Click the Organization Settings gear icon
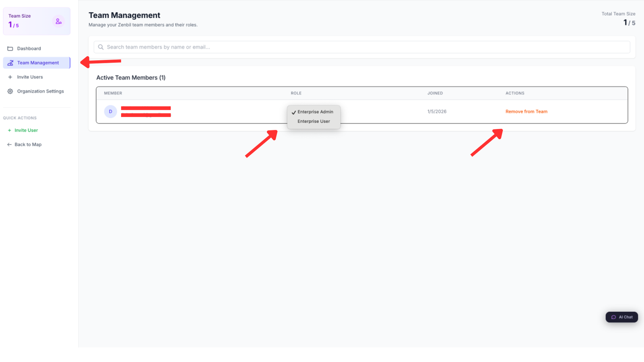 click(10, 91)
